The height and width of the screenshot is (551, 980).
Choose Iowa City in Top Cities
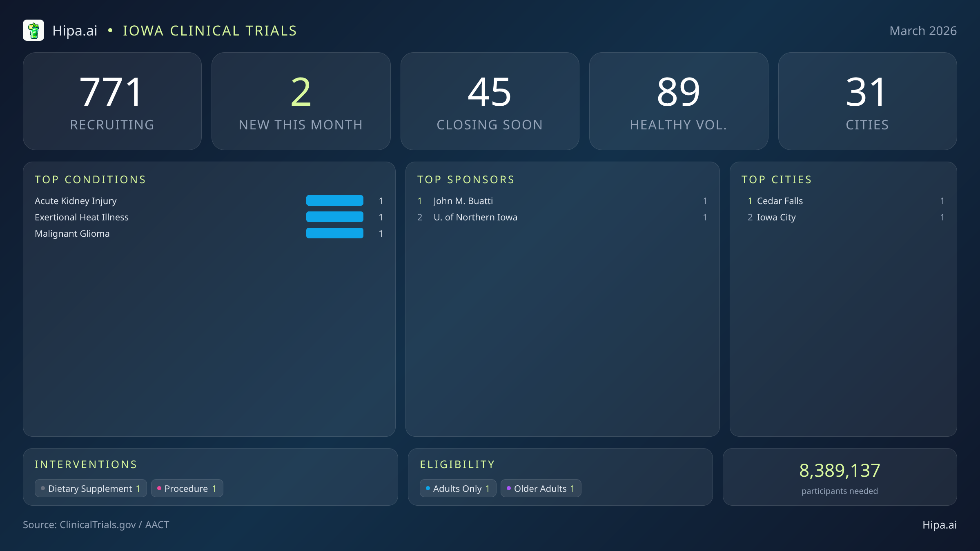click(x=776, y=217)
